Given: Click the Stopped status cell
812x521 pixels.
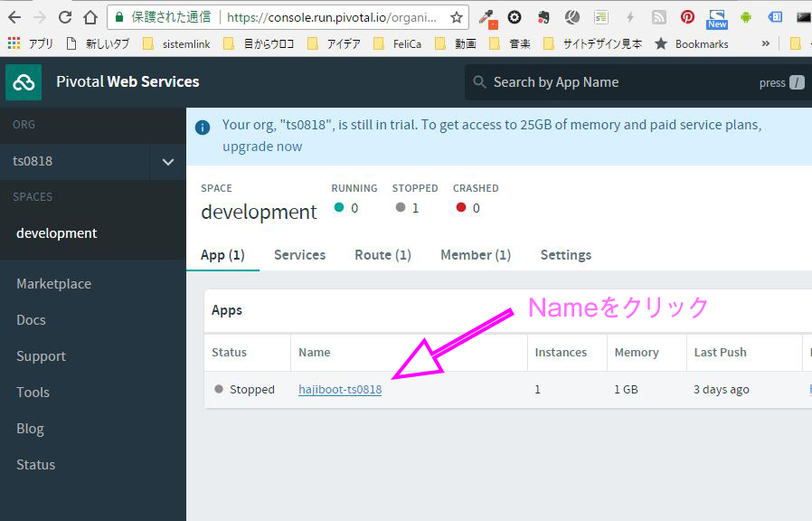Looking at the screenshot, I should 244,390.
